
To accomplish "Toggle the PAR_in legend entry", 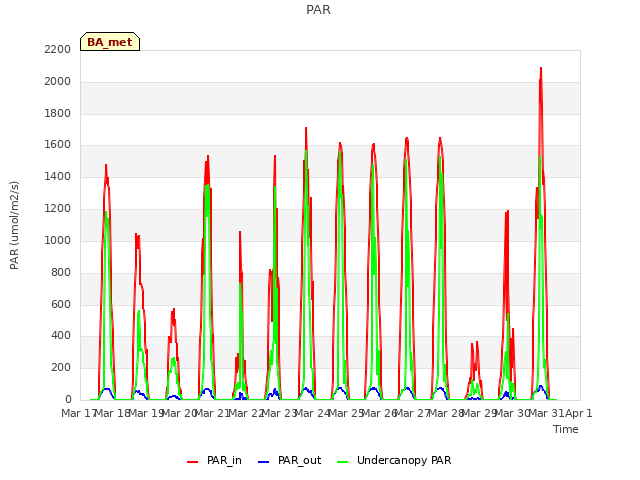I will 214,460.
